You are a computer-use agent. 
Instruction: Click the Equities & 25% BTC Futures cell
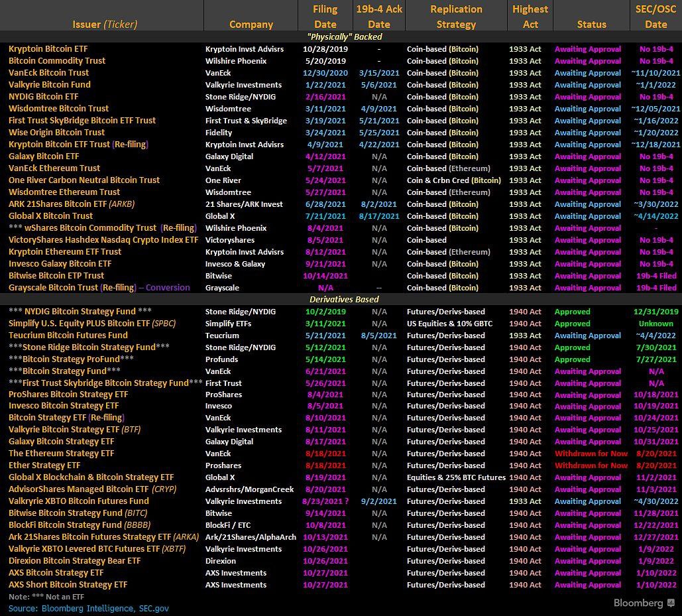pyautogui.click(x=456, y=477)
